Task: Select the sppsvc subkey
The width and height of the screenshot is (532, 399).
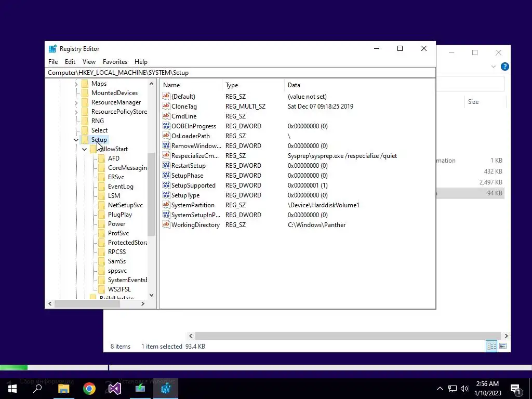Action: (x=117, y=271)
